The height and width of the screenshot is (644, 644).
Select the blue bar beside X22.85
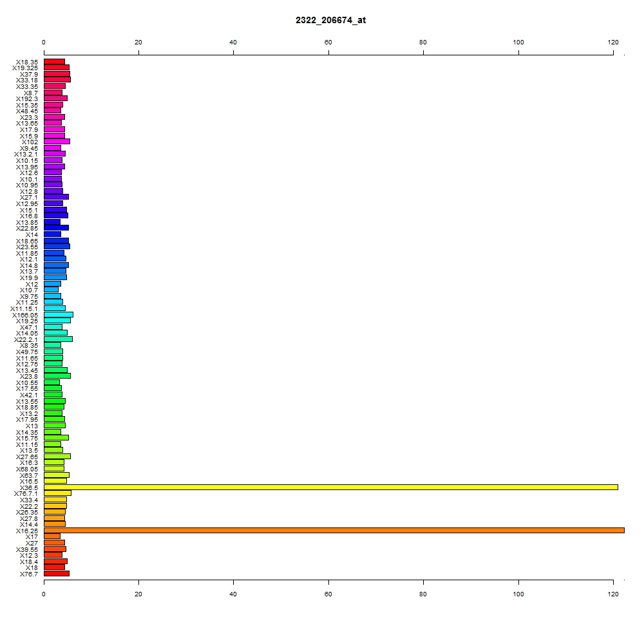[x=57, y=227]
